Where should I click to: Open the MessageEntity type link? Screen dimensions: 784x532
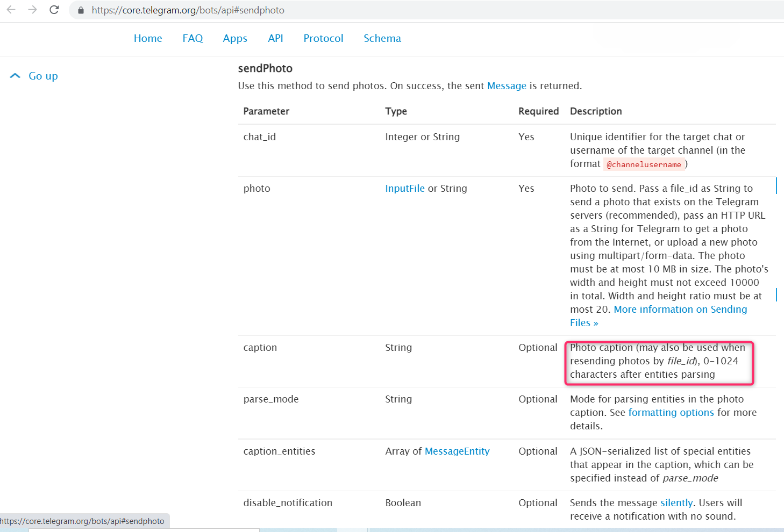click(457, 451)
